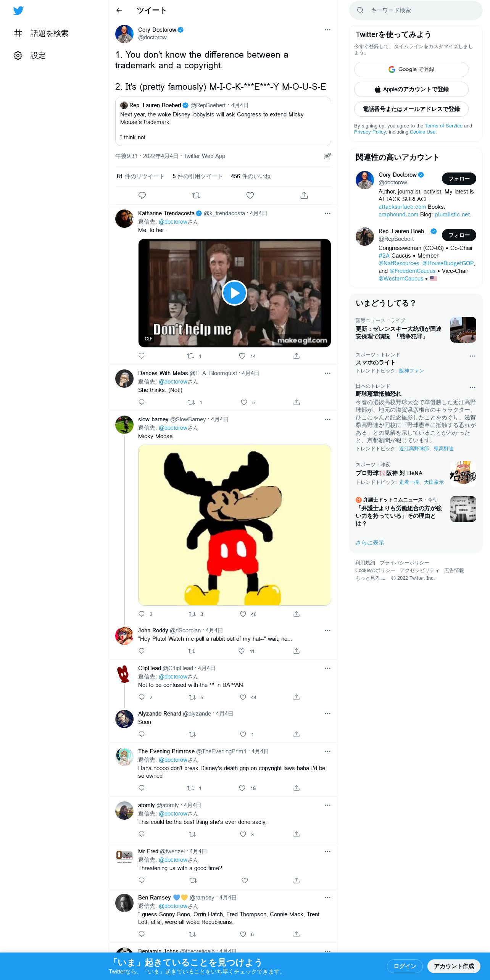
Task: Retweet atomly's reply
Action: pyautogui.click(x=192, y=834)
